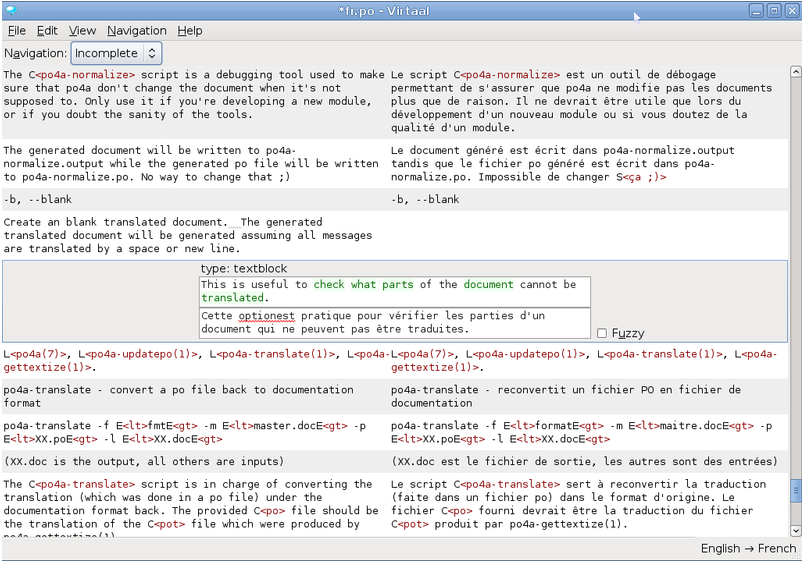802x561 pixels.
Task: Click the scrollbar up arrow
Action: [795, 72]
